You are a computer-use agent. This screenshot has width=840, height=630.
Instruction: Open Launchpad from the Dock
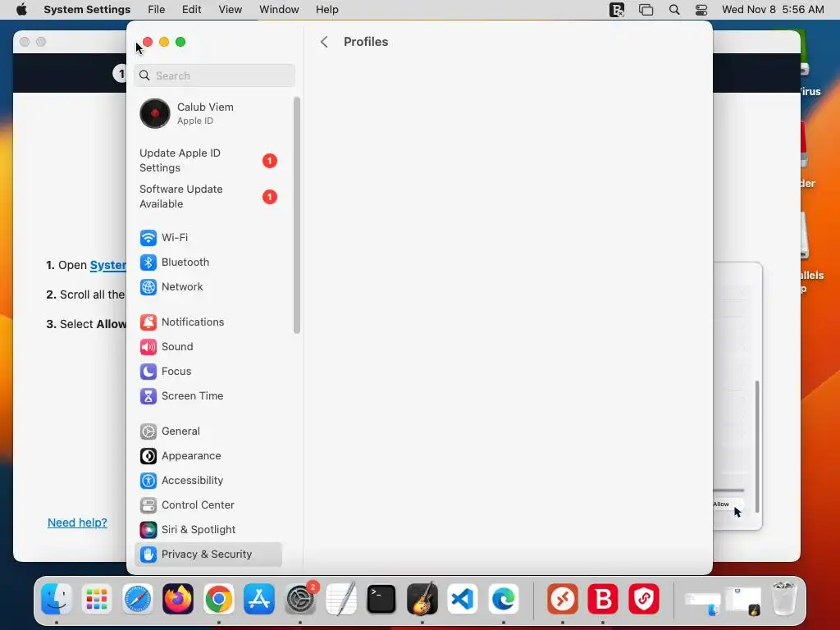(x=97, y=599)
